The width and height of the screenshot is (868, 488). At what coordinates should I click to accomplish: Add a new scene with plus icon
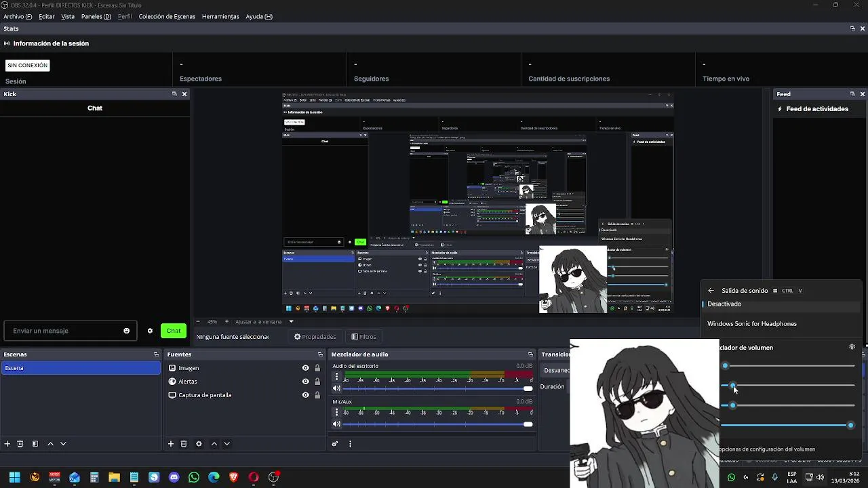7,444
